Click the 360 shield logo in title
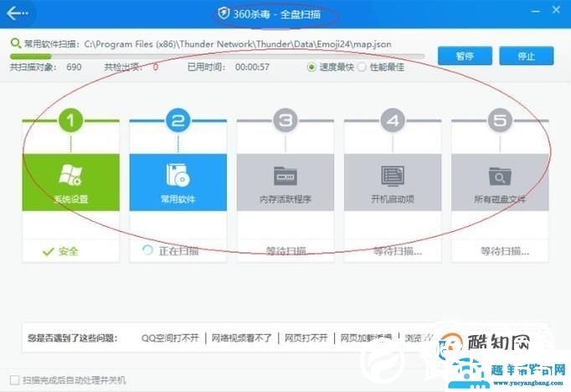The image size is (571, 392). click(x=224, y=14)
